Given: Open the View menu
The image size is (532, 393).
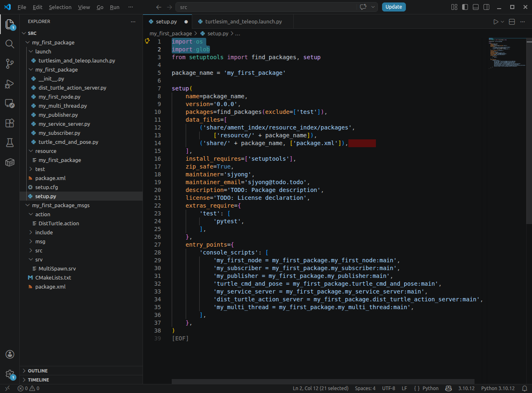Looking at the screenshot, I should point(84,7).
